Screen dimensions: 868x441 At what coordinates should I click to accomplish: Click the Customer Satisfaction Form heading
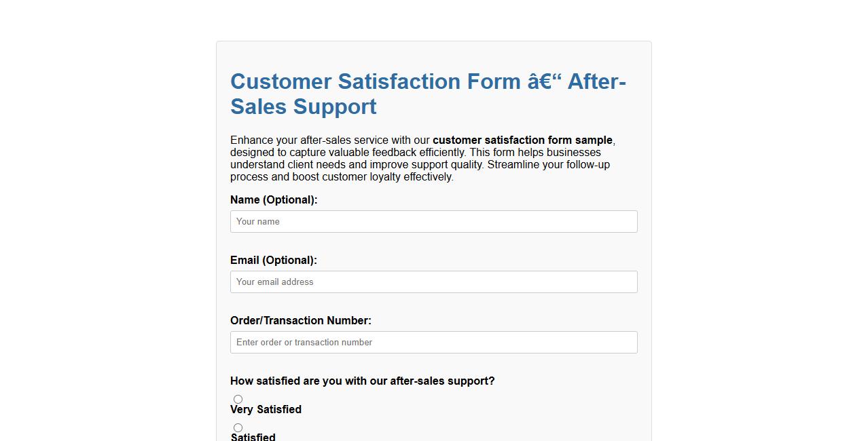pos(428,94)
